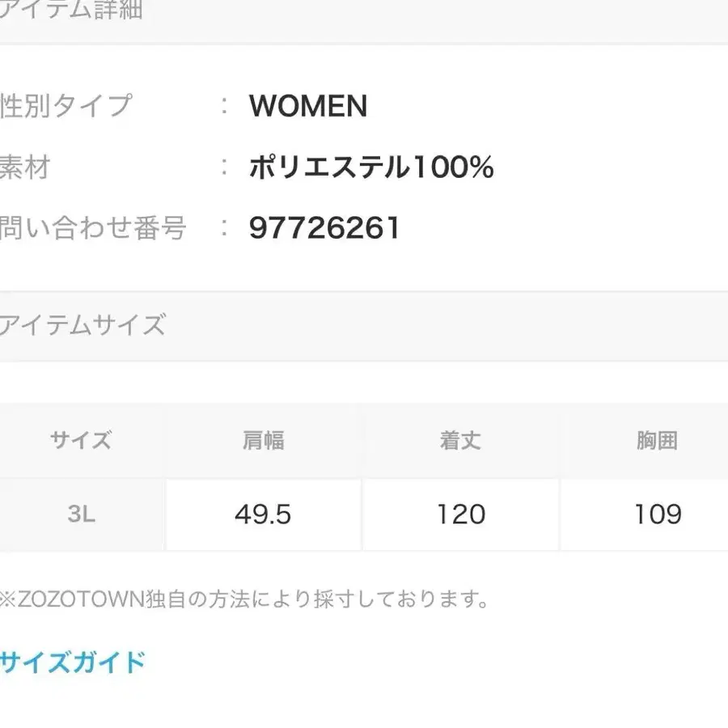Image resolution: width=728 pixels, height=728 pixels.
Task: Open the サイズガイド link
Action: coord(71,662)
